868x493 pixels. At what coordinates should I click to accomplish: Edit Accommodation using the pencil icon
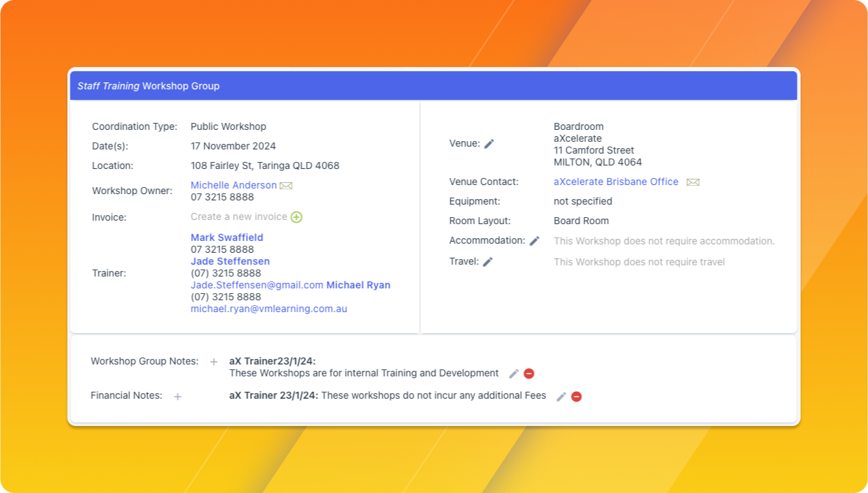click(x=534, y=240)
